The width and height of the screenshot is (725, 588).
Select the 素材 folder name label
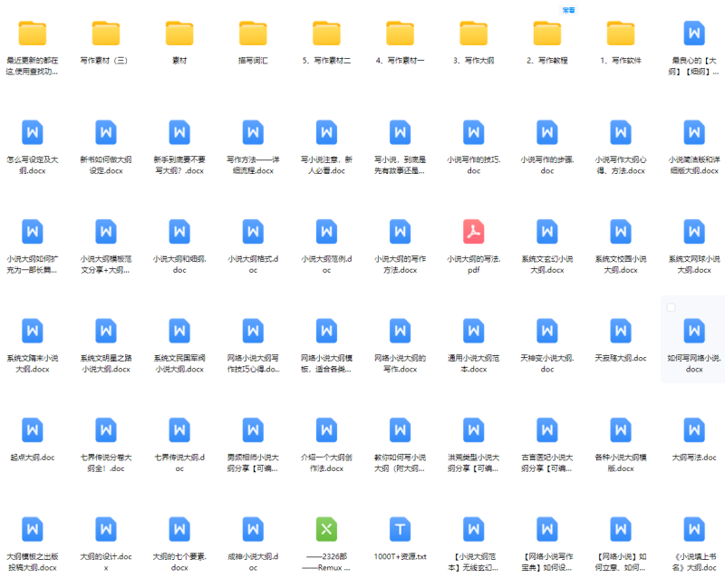coord(179,61)
